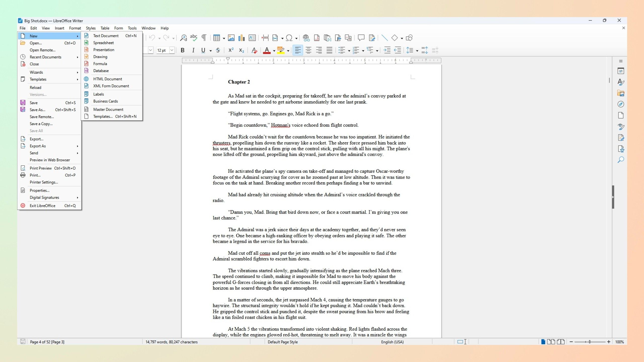Click the Spell Check icon
The image size is (644, 362).
[x=194, y=37]
